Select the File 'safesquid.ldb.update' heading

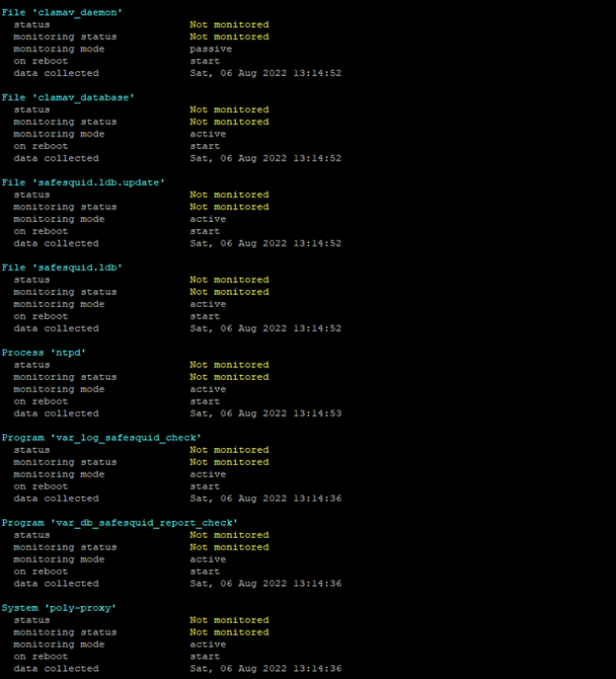[83, 182]
